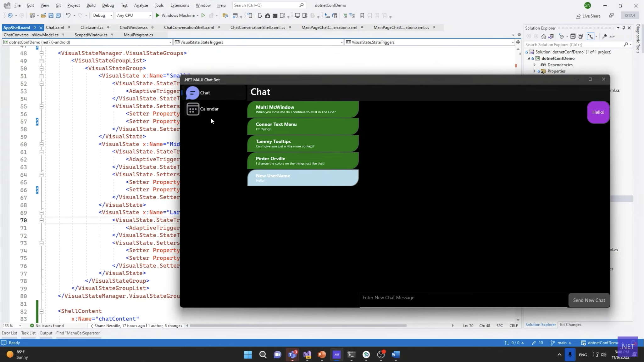644x362 pixels.
Task: Open the Extensions menu
Action: (x=180, y=5)
